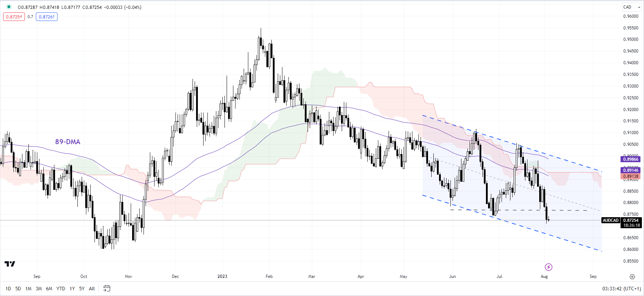Viewport: 644px width, 296px height.
Task: Click the lightning event marker near Aug
Action: coord(548,267)
